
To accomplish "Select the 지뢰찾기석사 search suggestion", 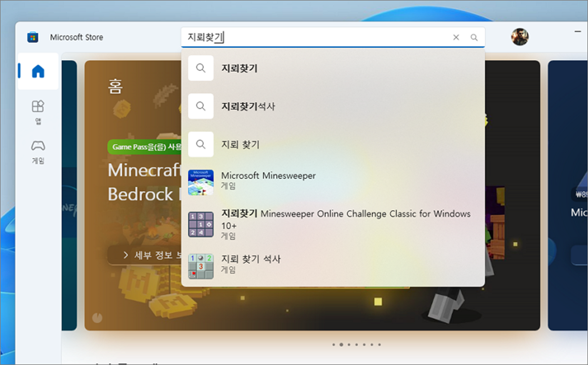I will point(333,106).
